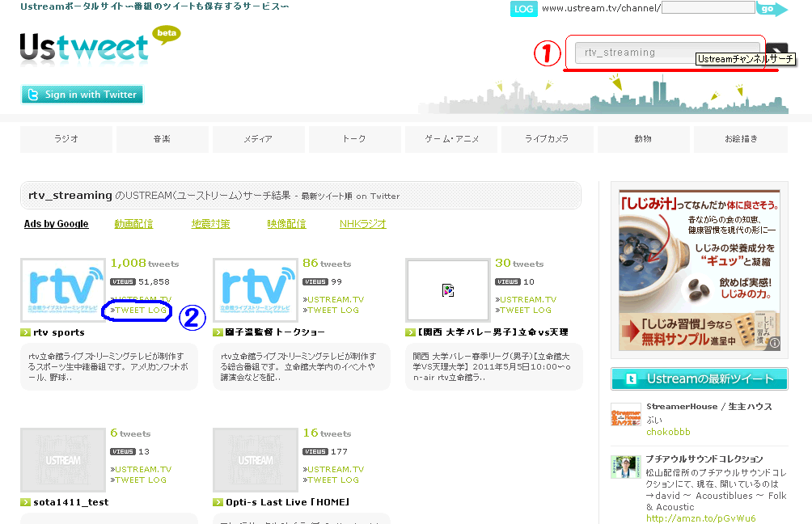
Task: Click the 園子温監督 トークショー title
Action: coord(276,332)
